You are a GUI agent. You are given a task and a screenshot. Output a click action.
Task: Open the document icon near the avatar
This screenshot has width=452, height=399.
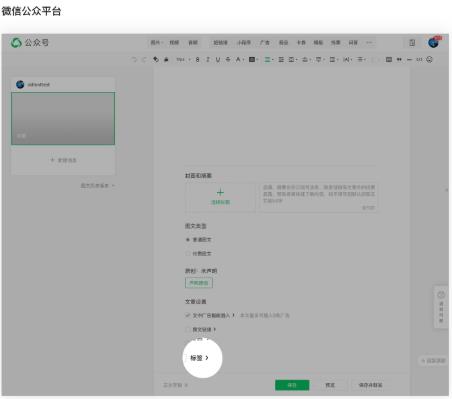(412, 43)
